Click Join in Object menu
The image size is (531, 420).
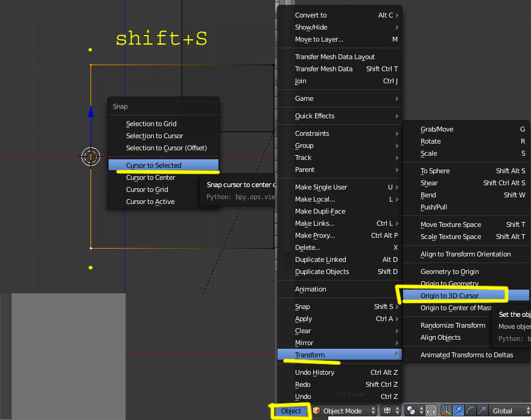coord(340,81)
